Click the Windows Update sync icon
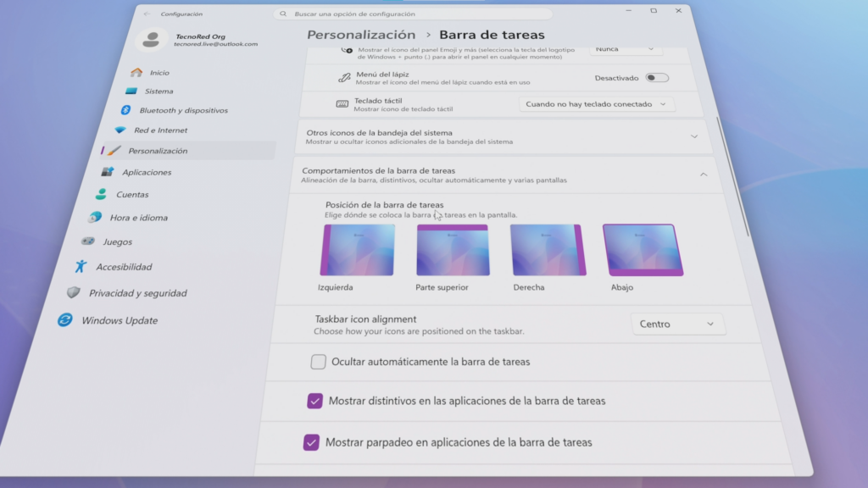868x488 pixels. click(64, 319)
